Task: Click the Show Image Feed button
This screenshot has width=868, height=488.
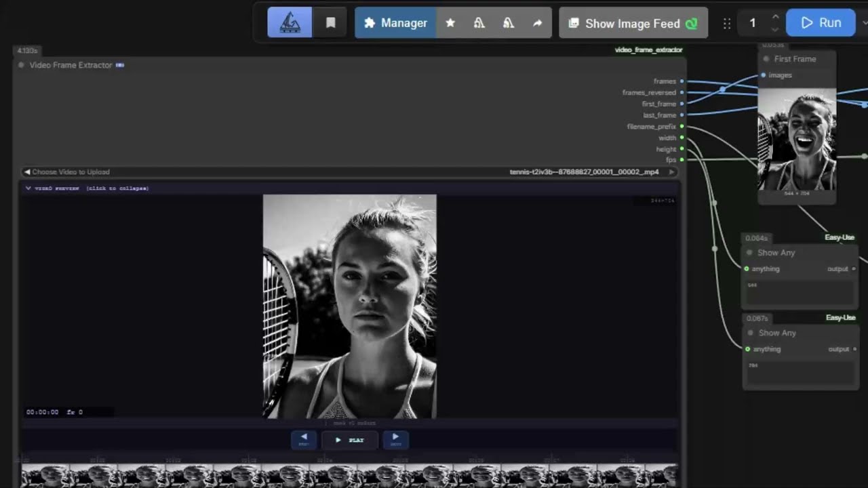Action: click(633, 23)
